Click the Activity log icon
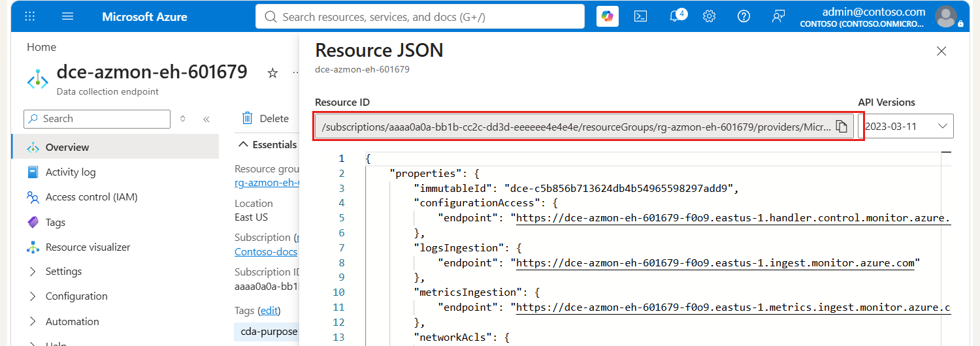The height and width of the screenshot is (346, 980). tap(33, 172)
